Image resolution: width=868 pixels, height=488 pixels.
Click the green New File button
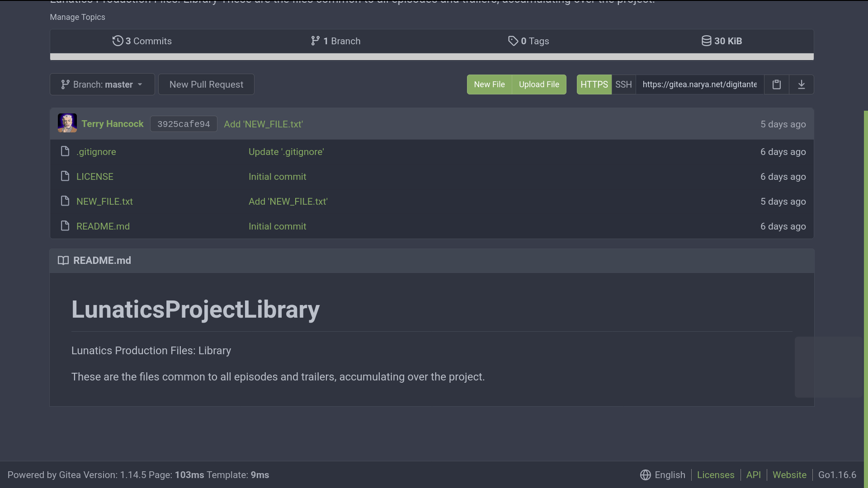pos(489,84)
